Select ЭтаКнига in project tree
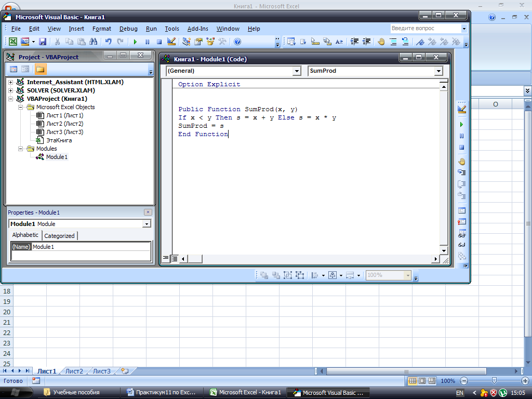This screenshot has width=532, height=399. (x=59, y=140)
